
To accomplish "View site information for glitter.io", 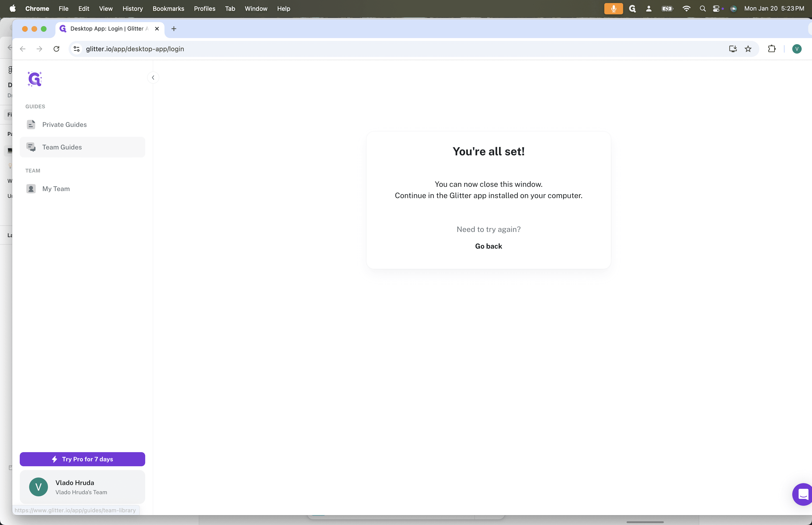I will point(77,49).
